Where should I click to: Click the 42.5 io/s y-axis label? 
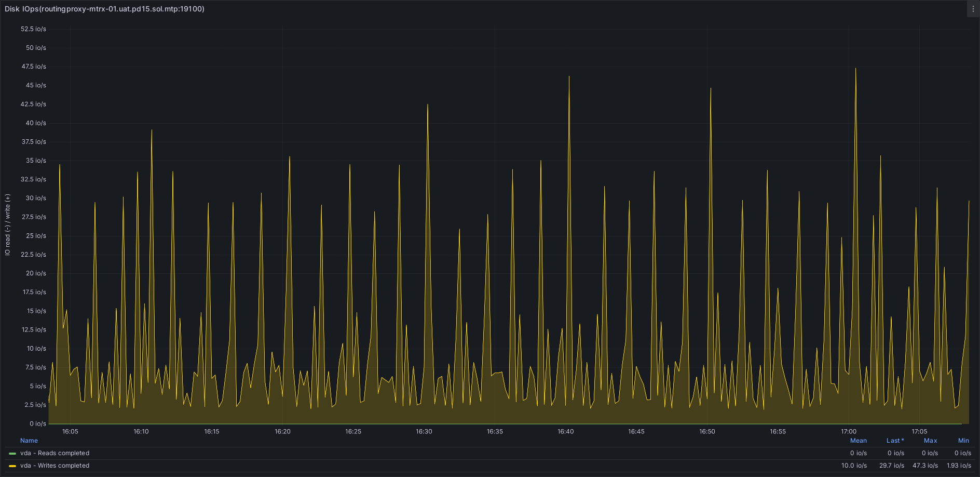tap(33, 104)
